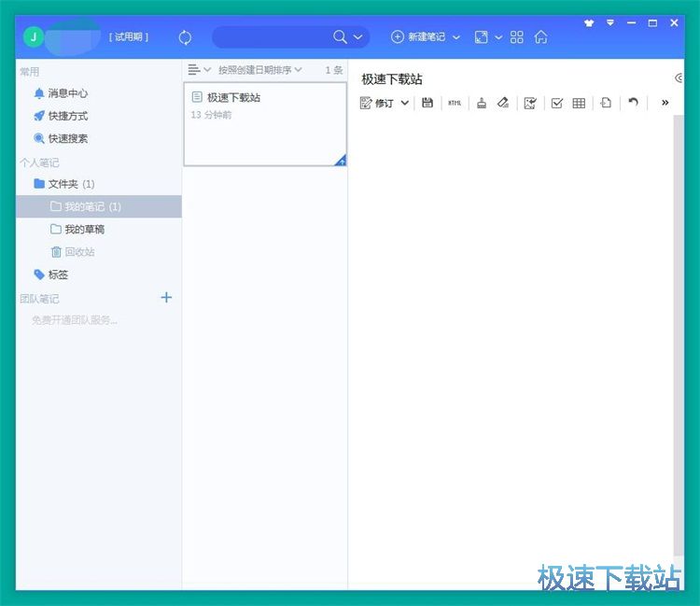Open the note list view style dropdown
700x606 pixels.
click(199, 70)
